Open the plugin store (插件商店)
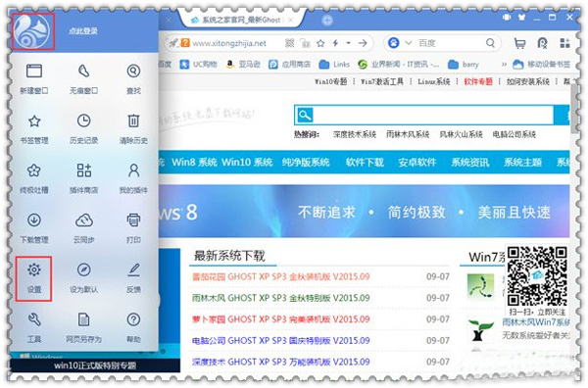This screenshot has width=588, height=388. pos(83,179)
